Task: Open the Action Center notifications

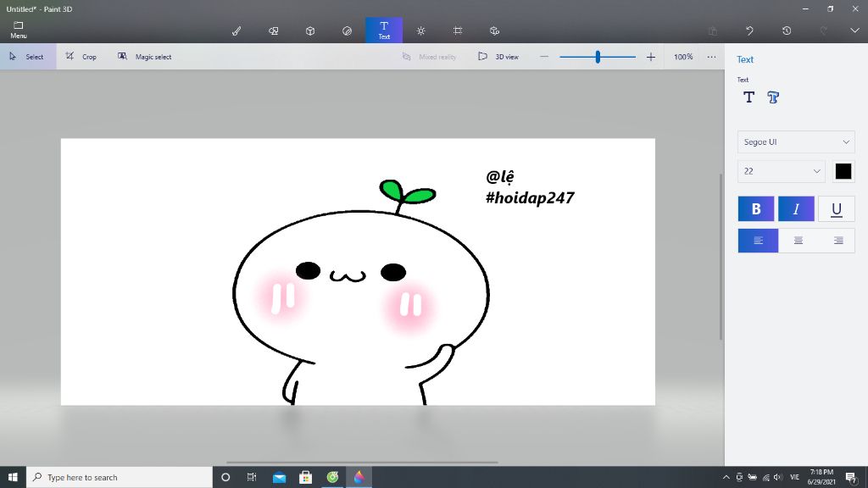Action: point(851,477)
